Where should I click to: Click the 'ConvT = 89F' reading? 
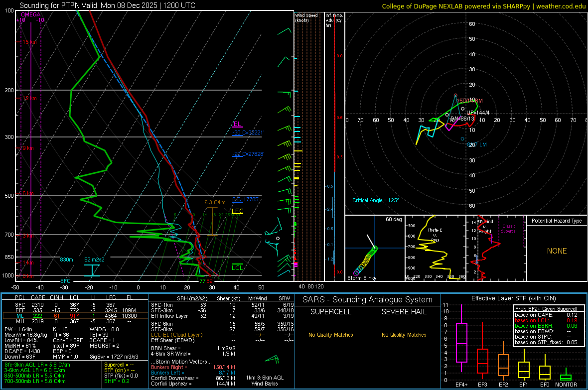tap(67, 340)
